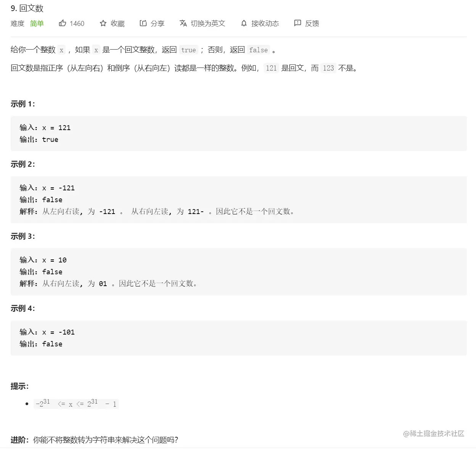Click the 简单 difficulty label

[x=37, y=24]
